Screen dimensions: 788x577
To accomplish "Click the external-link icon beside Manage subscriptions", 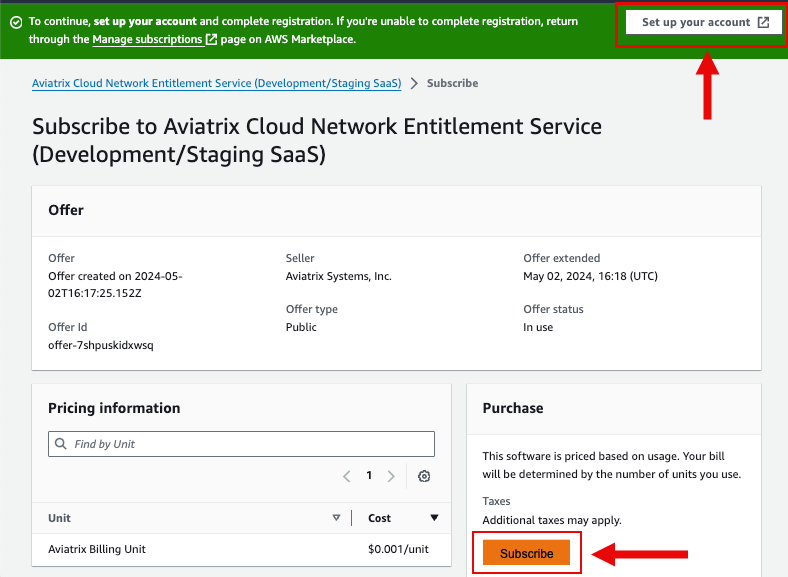I will pyautogui.click(x=212, y=39).
